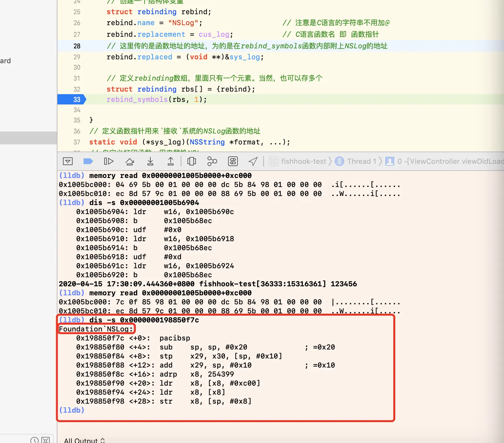
Task: Click NSString type on line 37
Action: [207, 142]
